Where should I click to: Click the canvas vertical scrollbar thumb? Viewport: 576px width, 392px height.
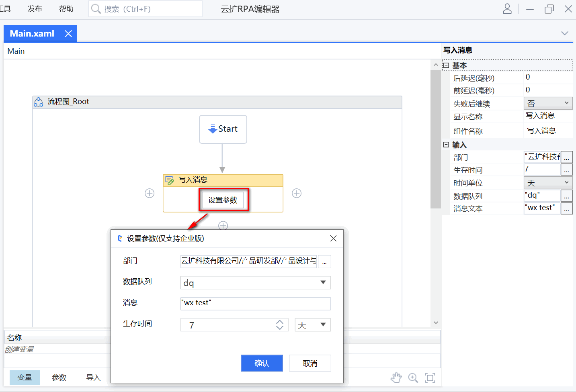pyautogui.click(x=436, y=139)
